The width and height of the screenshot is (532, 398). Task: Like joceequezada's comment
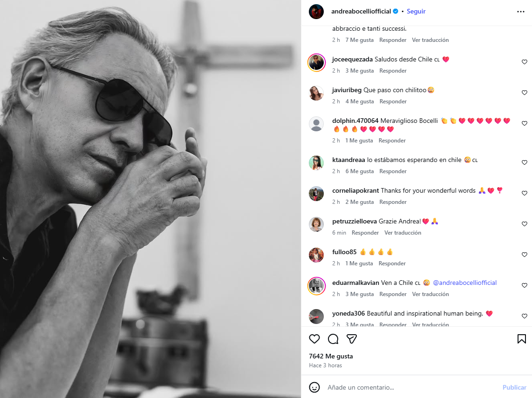click(524, 62)
